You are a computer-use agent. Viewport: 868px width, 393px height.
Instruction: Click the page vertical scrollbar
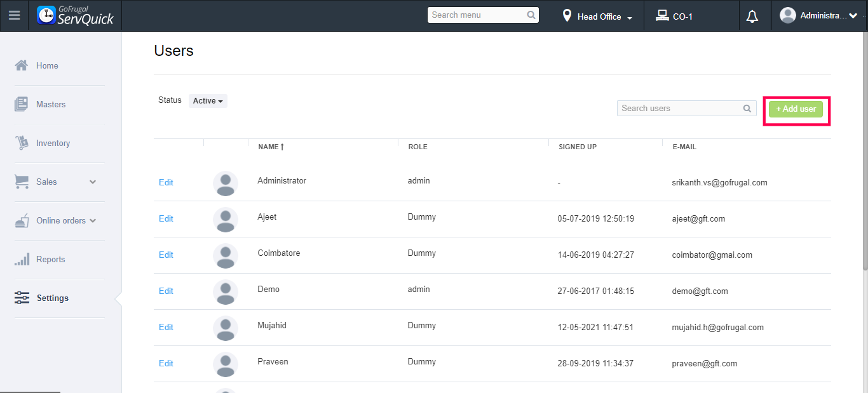point(865,152)
